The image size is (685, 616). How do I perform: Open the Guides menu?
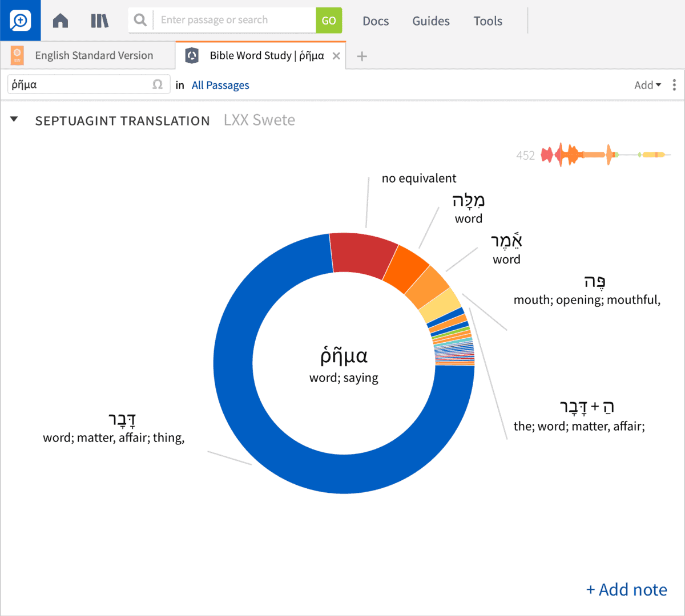tap(431, 21)
